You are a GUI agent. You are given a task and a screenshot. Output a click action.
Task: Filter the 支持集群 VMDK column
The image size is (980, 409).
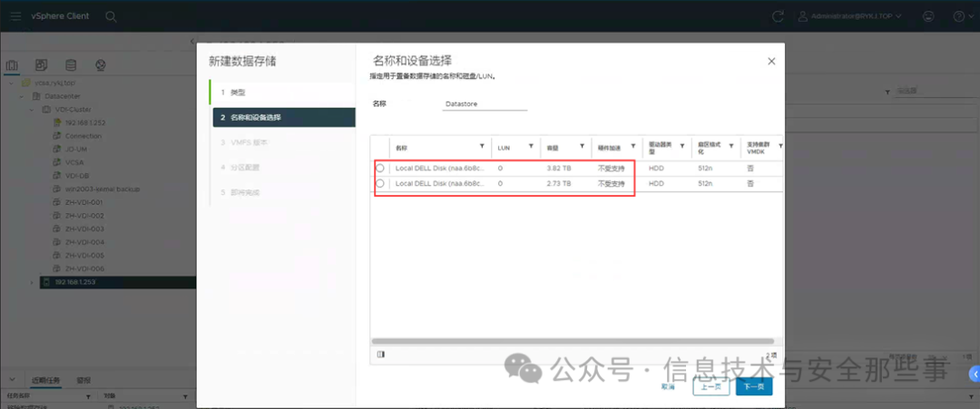pos(779,146)
